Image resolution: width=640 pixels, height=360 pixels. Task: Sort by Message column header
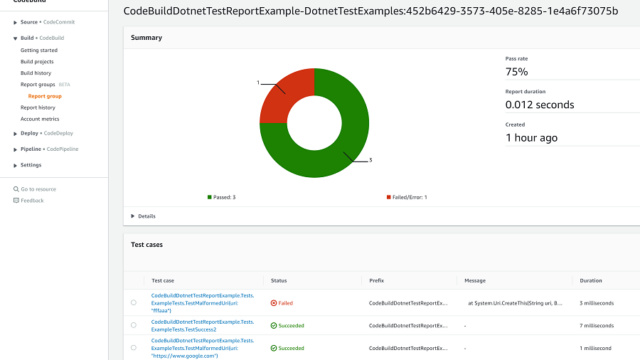coord(475,280)
